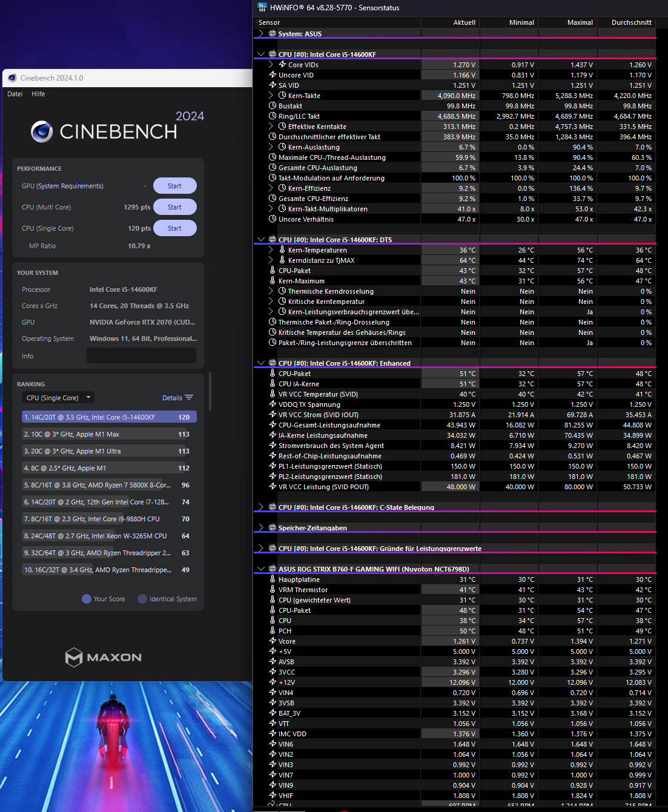Select ranking entry Apple M1 Max
The height and width of the screenshot is (812, 668).
(109, 434)
